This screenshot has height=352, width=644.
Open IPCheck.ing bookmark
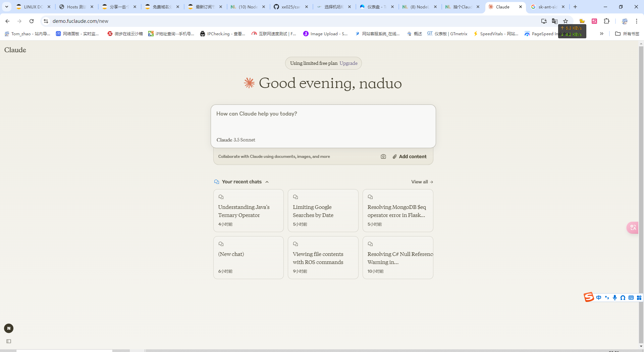222,34
